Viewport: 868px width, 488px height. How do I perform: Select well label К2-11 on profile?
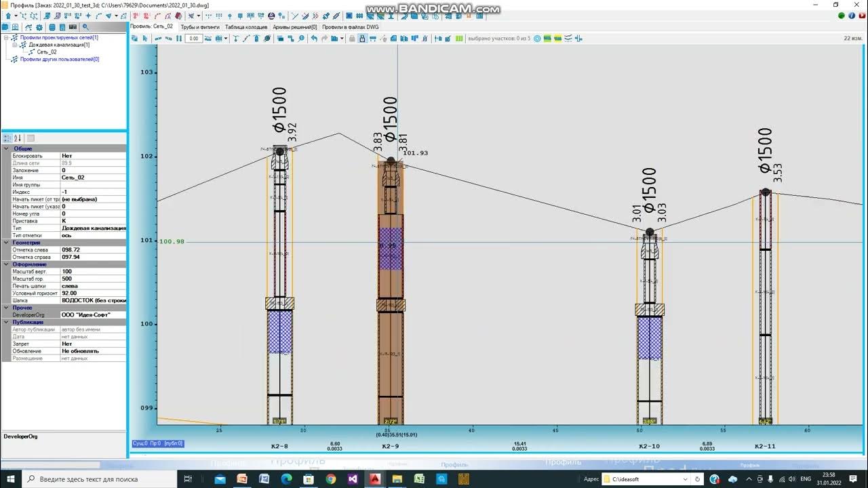pos(765,446)
